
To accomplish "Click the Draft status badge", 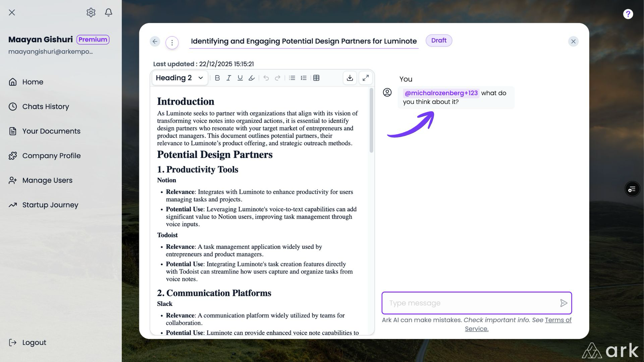I will 439,41.
